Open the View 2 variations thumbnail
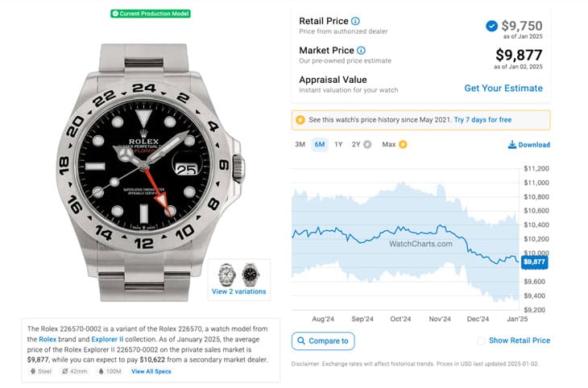The width and height of the screenshot is (588, 388). point(238,279)
